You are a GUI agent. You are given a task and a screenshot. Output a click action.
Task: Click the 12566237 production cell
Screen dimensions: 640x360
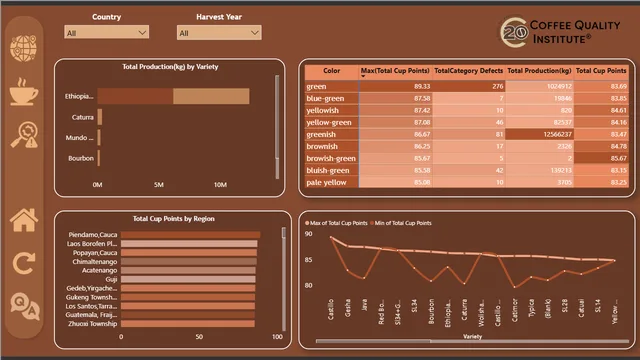pos(539,134)
